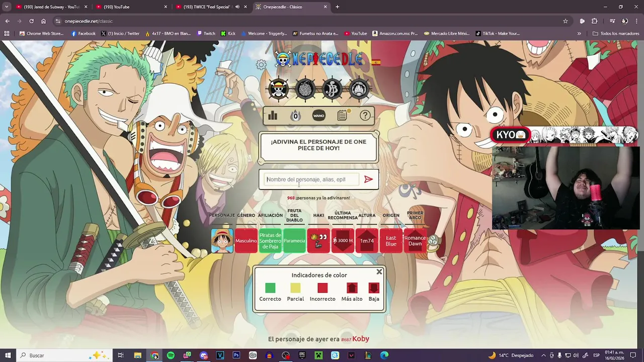Viewport: 644px width, 362px height.
Task: Open Photoshop from the taskbar
Action: point(236,355)
